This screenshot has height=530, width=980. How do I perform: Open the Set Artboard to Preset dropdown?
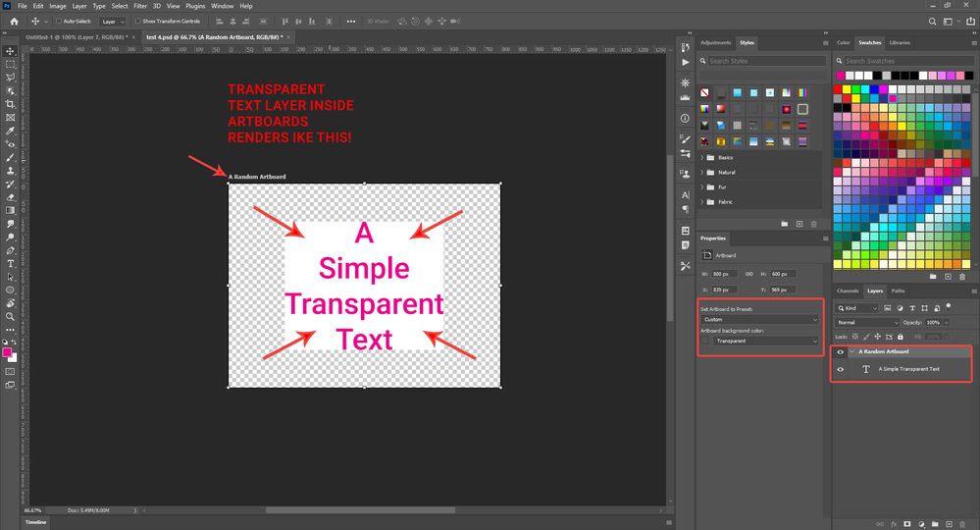[x=760, y=319]
